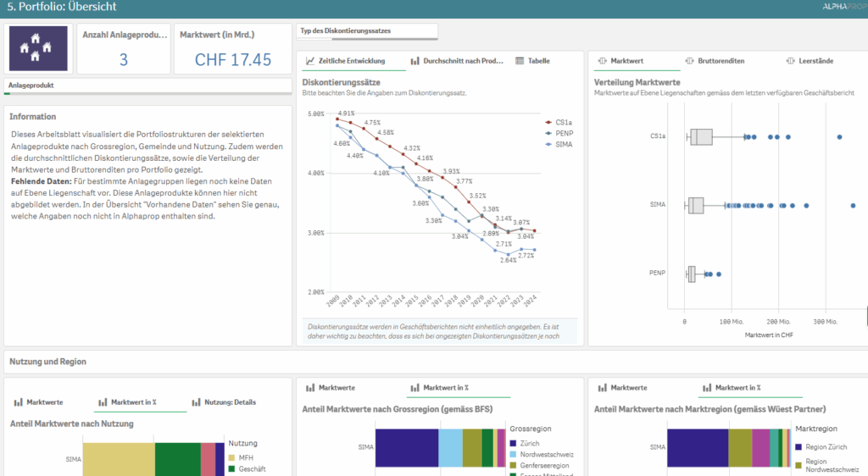Click the Zürich dark blue legend swatch
Image resolution: width=868 pixels, height=476 pixels.
pyautogui.click(x=514, y=444)
